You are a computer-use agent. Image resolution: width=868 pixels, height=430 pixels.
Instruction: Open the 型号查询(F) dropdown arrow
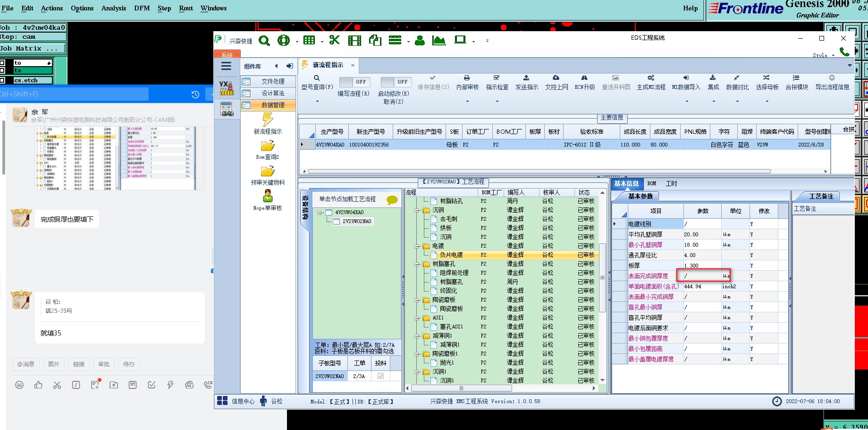(x=317, y=102)
